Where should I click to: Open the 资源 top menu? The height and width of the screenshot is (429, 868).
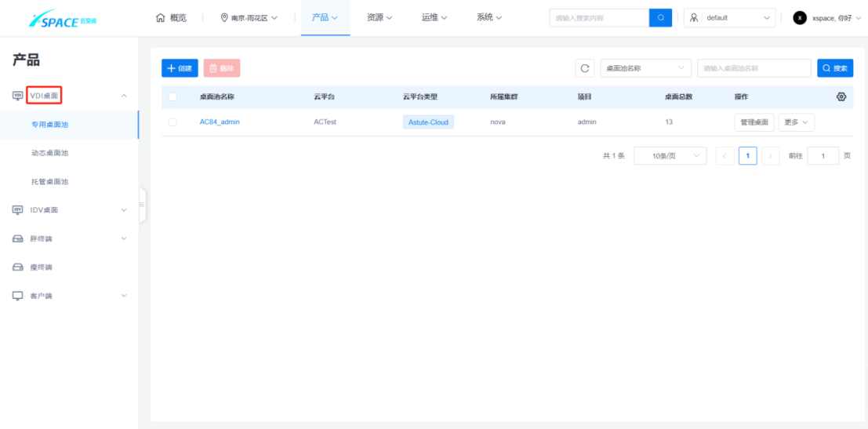pyautogui.click(x=380, y=17)
